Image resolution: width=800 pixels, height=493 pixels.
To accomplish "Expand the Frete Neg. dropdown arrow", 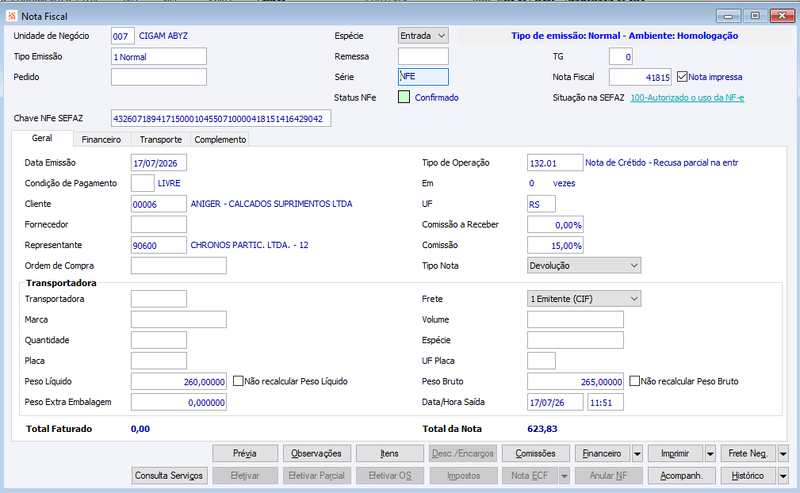I will tap(783, 453).
